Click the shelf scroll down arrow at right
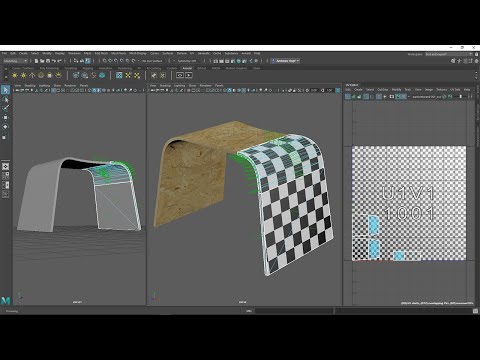 tap(476, 78)
